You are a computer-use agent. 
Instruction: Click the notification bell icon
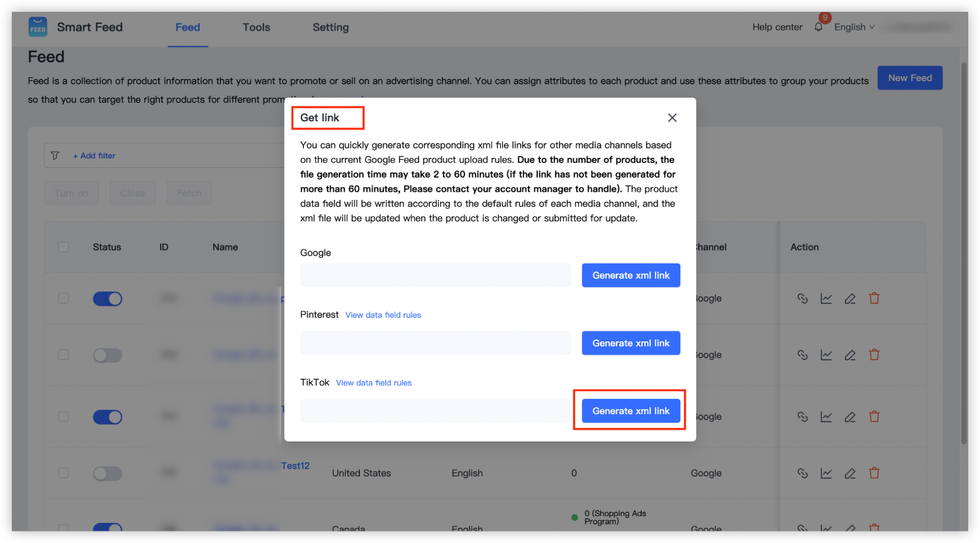pyautogui.click(x=818, y=27)
